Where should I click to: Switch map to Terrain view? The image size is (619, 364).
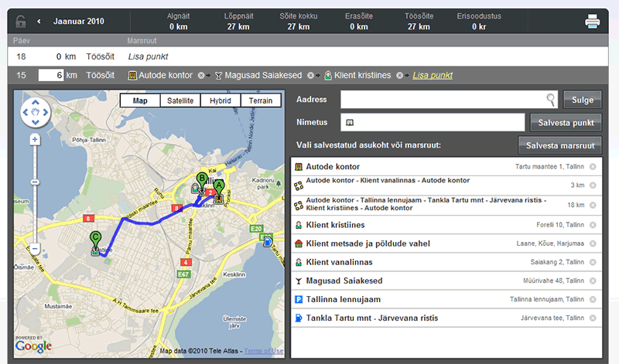(x=261, y=101)
